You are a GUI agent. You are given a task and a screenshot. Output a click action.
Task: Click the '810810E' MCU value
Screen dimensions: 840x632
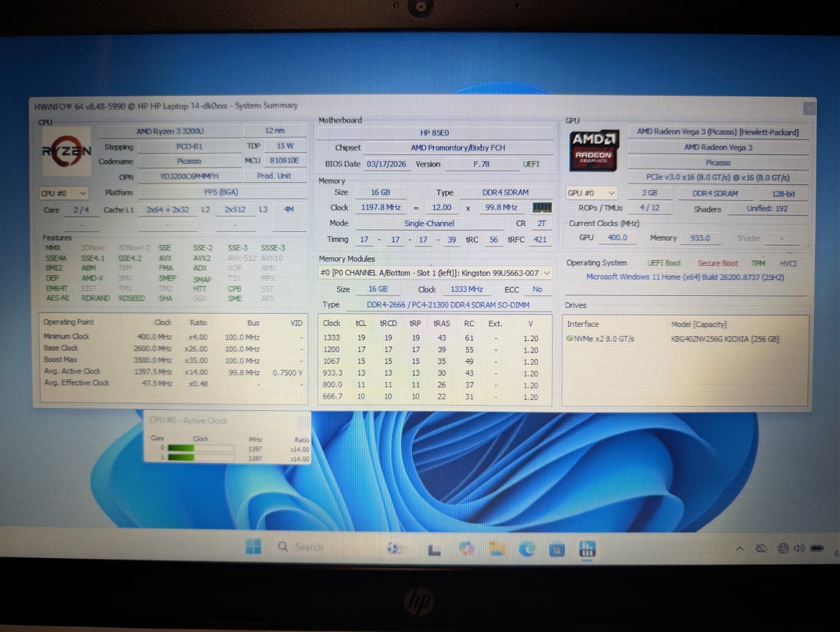tap(285, 161)
